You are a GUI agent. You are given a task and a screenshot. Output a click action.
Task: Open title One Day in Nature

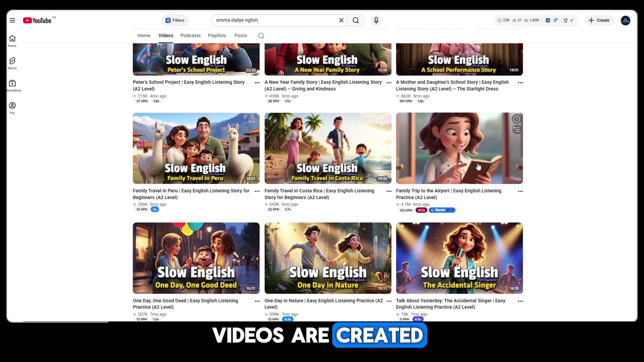(x=324, y=304)
